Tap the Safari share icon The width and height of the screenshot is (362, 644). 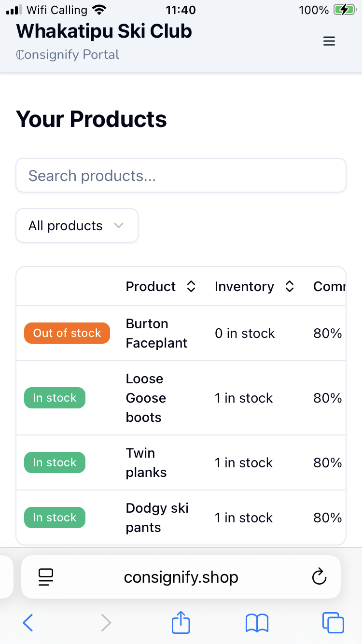(x=181, y=622)
